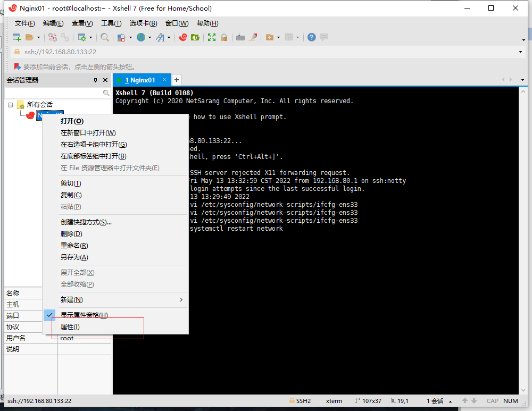Close the 会话管理器 panel

point(105,80)
